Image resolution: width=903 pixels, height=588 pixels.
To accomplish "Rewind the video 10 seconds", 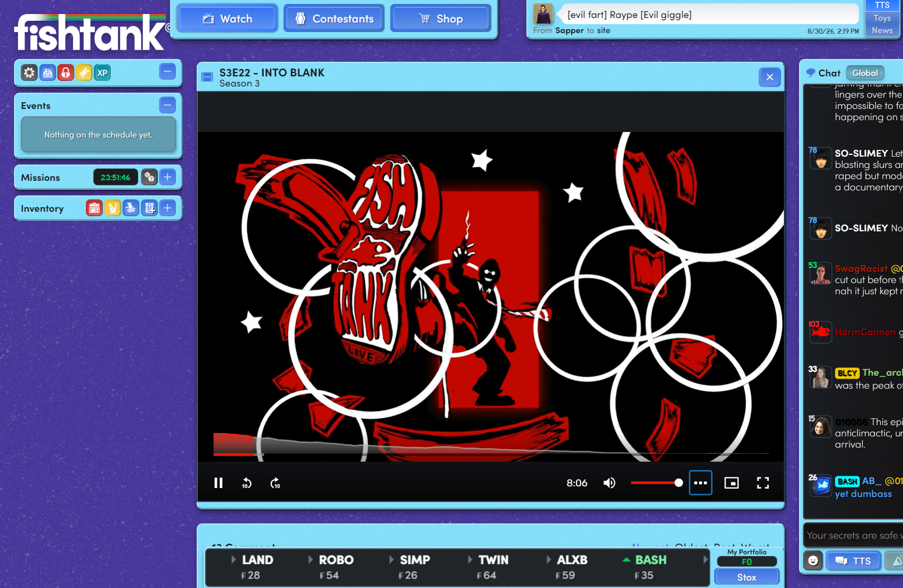I will coord(247,483).
